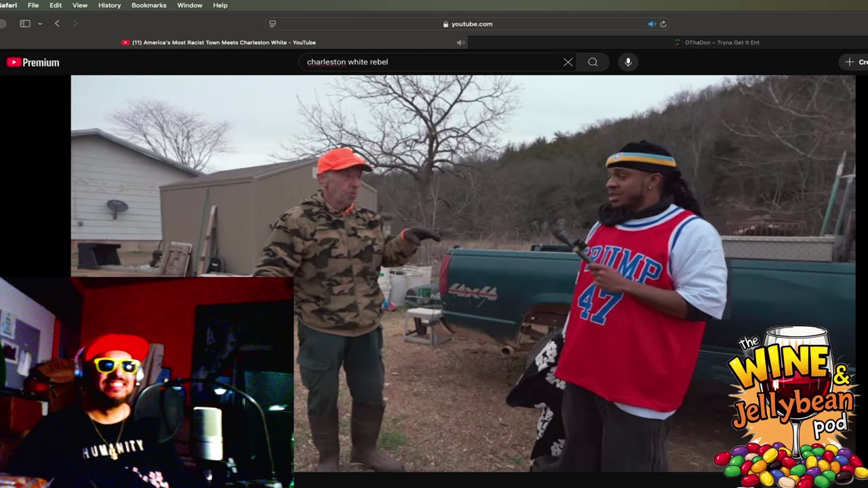The width and height of the screenshot is (868, 488).
Task: Mute the YouTube tab audio icon
Action: (x=460, y=43)
